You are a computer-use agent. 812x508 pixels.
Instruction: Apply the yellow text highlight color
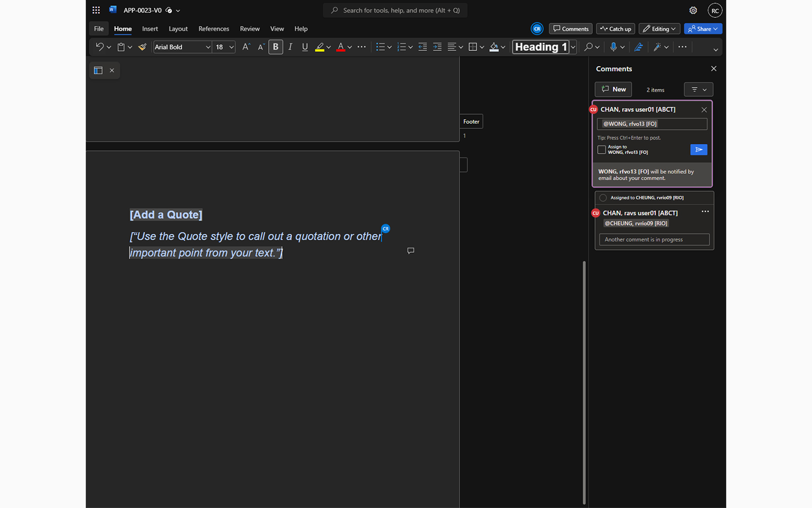coord(320,47)
